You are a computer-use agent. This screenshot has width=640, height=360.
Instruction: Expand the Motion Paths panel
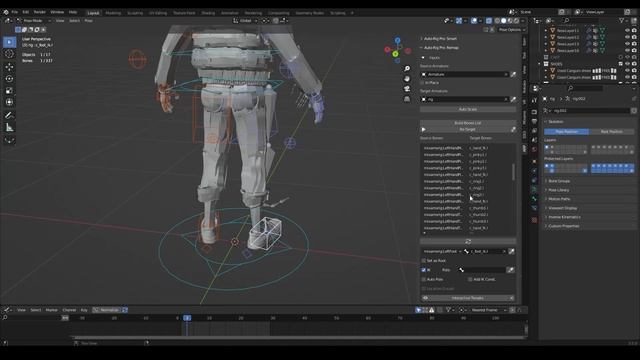point(559,199)
